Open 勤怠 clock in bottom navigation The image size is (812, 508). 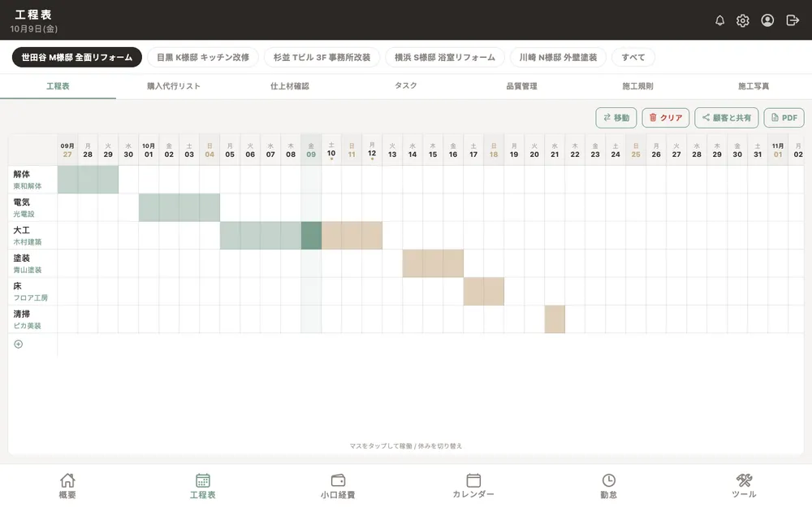pyautogui.click(x=608, y=486)
